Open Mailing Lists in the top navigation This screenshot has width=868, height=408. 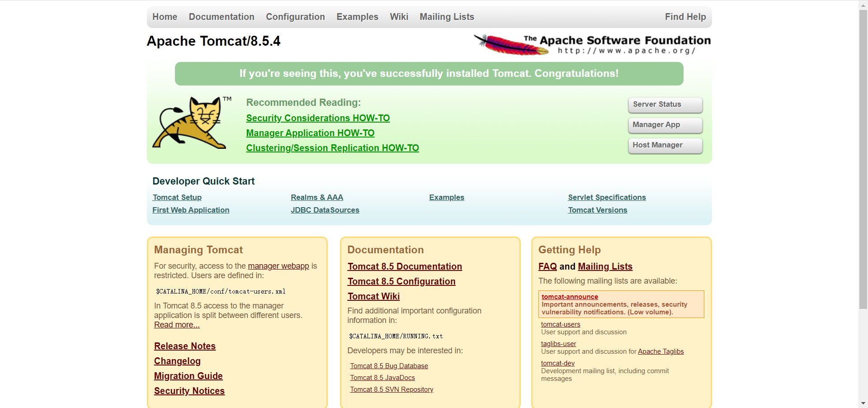coord(447,17)
